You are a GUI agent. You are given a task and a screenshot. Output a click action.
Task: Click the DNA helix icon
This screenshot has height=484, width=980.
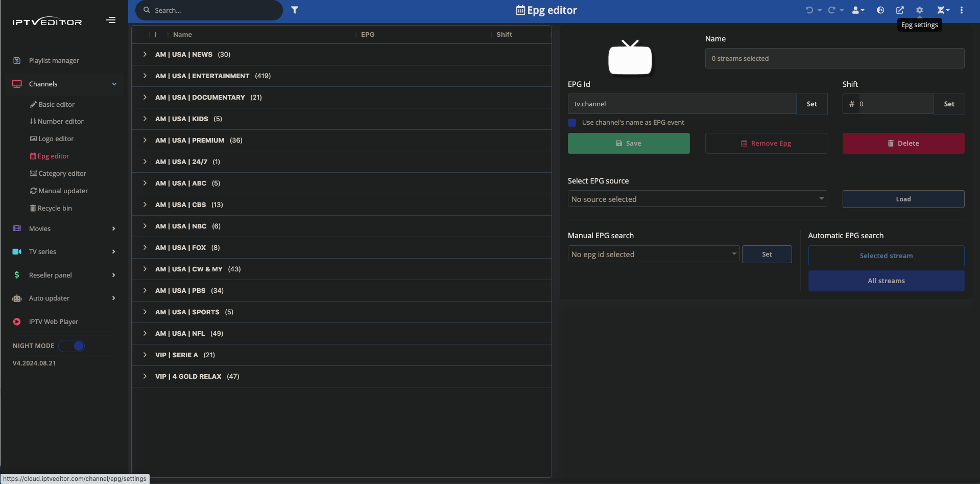(x=941, y=10)
